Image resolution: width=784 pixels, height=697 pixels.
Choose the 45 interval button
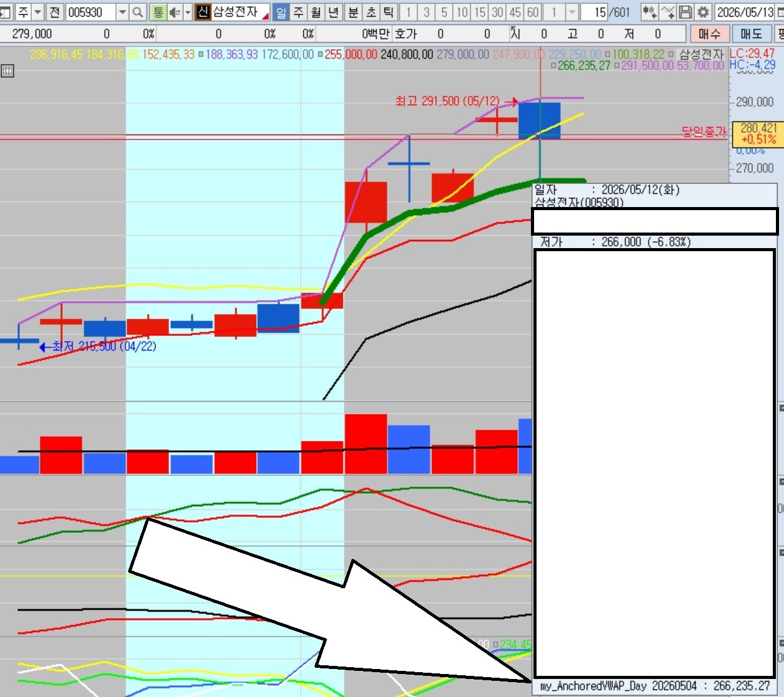(515, 12)
